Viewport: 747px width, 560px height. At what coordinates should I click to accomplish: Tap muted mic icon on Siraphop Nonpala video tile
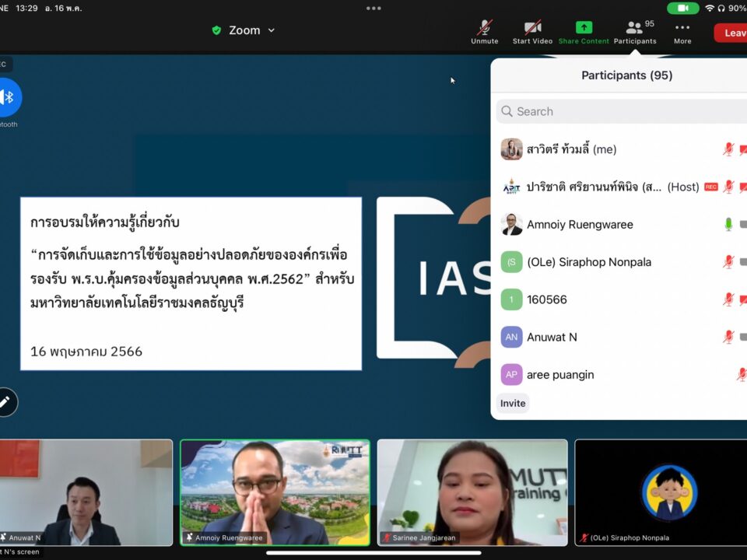584,537
